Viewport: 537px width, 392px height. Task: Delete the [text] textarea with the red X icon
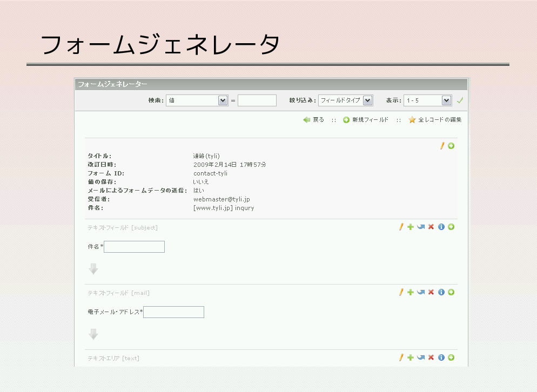tap(431, 357)
